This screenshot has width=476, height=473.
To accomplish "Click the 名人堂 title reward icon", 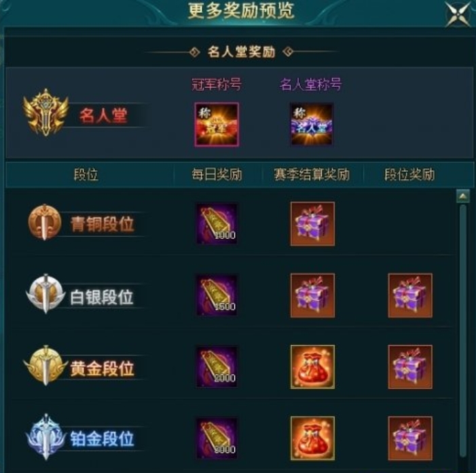I will [x=312, y=124].
